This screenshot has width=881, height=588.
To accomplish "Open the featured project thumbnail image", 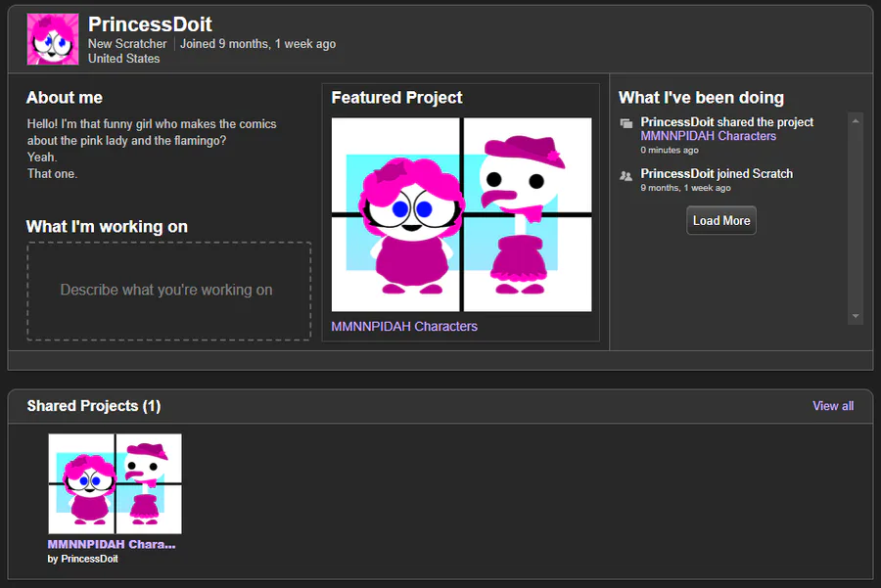I will click(461, 214).
